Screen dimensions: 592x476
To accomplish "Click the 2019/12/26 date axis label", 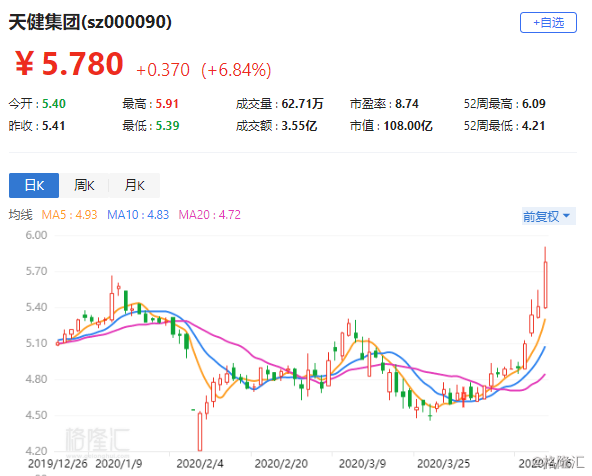I will (x=58, y=463).
